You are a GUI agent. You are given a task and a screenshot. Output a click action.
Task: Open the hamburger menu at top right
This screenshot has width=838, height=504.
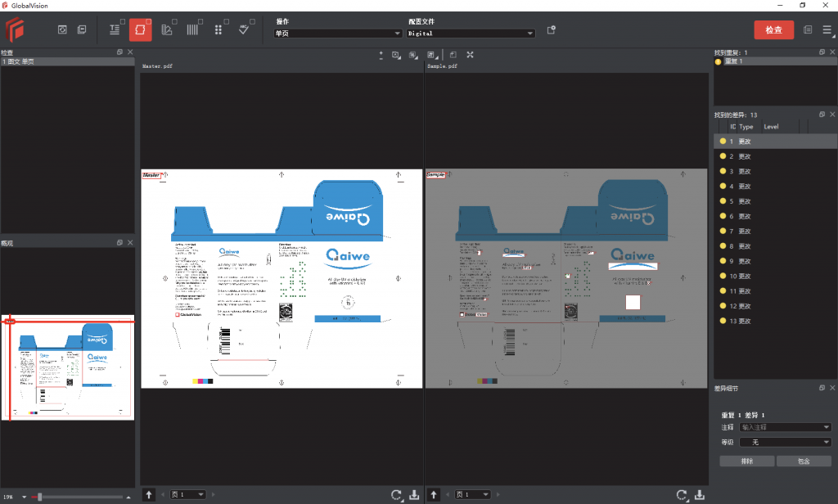pyautogui.click(x=827, y=30)
